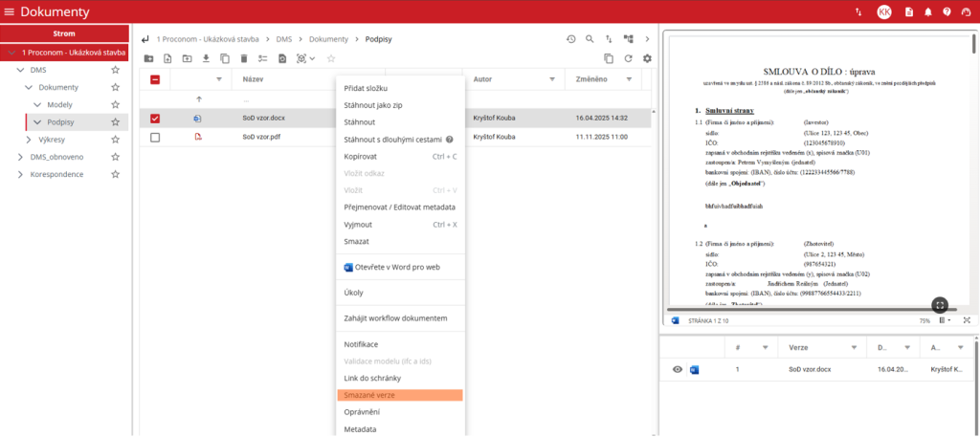Click the download icon in the file toolbar

207,58
